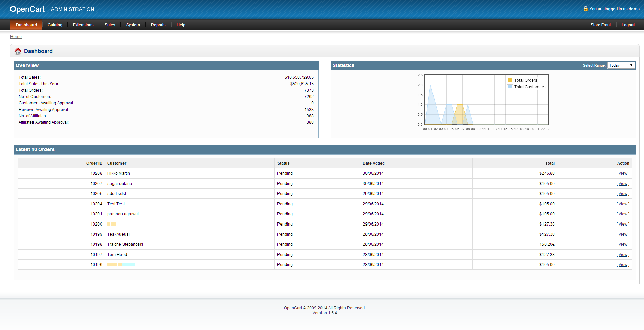Click No. of Customers value 7262

(309, 97)
